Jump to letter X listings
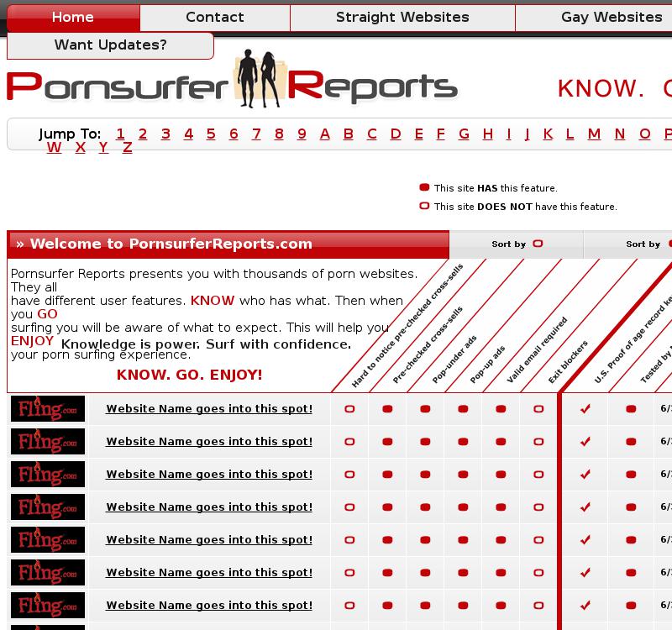 tap(80, 148)
